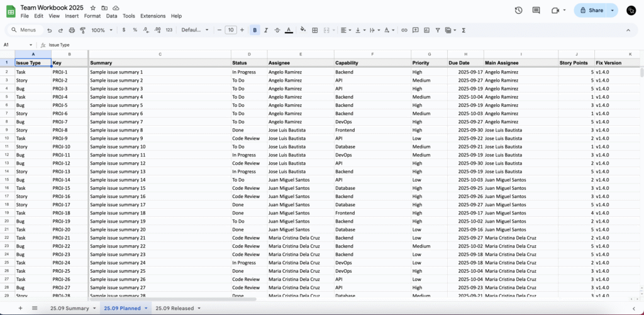
Task: Open the fill color picker
Action: click(x=303, y=30)
